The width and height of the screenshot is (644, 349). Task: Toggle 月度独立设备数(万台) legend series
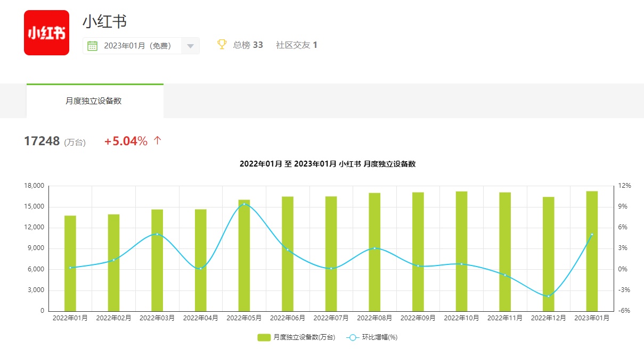tap(304, 337)
